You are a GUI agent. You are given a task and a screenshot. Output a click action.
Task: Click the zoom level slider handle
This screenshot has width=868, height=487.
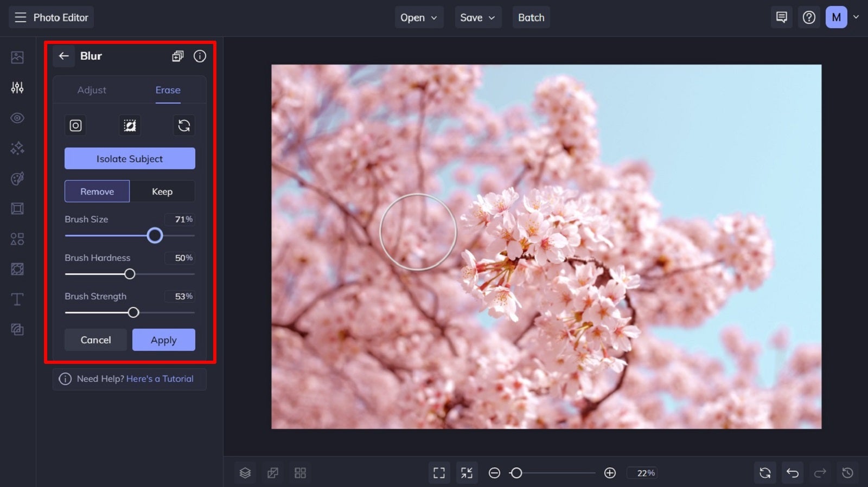coord(516,473)
